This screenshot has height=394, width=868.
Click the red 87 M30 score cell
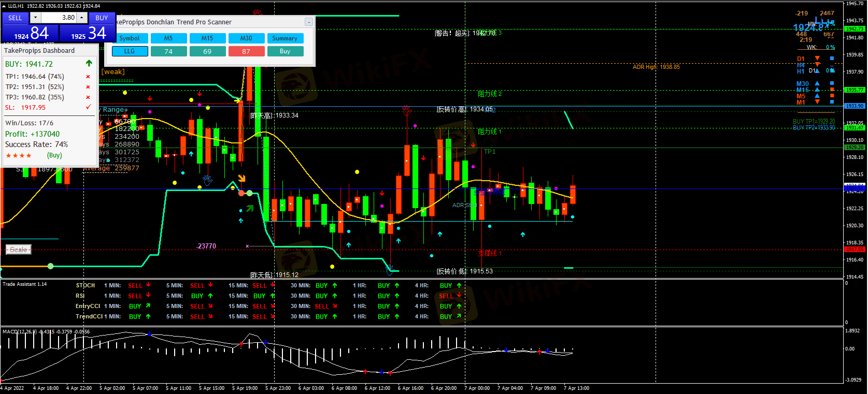pyautogui.click(x=246, y=51)
